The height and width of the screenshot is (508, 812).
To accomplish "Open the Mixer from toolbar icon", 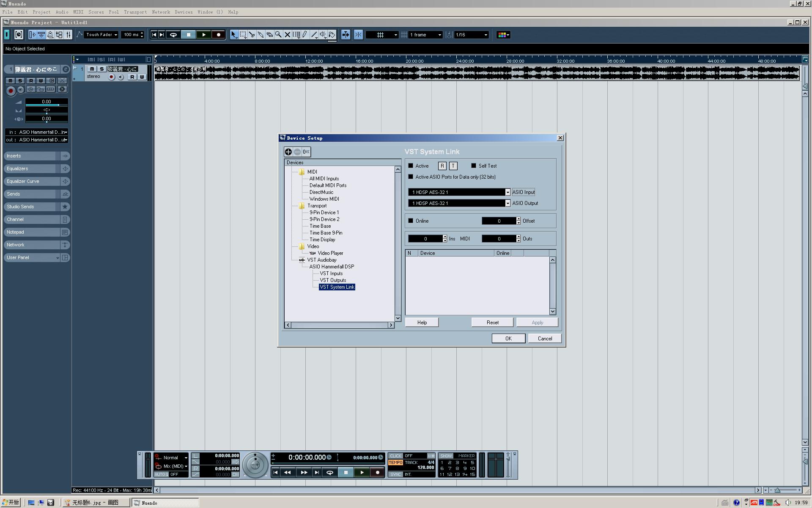I will point(69,35).
